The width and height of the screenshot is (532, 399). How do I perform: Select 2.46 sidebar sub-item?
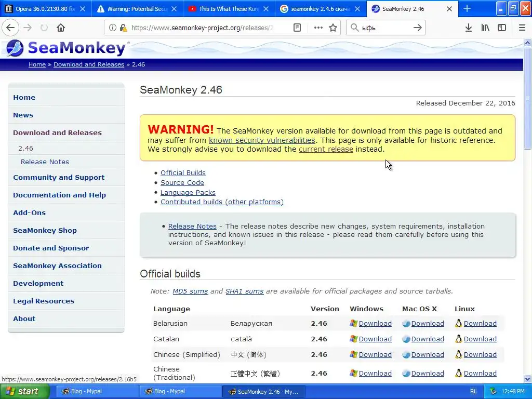click(x=26, y=148)
